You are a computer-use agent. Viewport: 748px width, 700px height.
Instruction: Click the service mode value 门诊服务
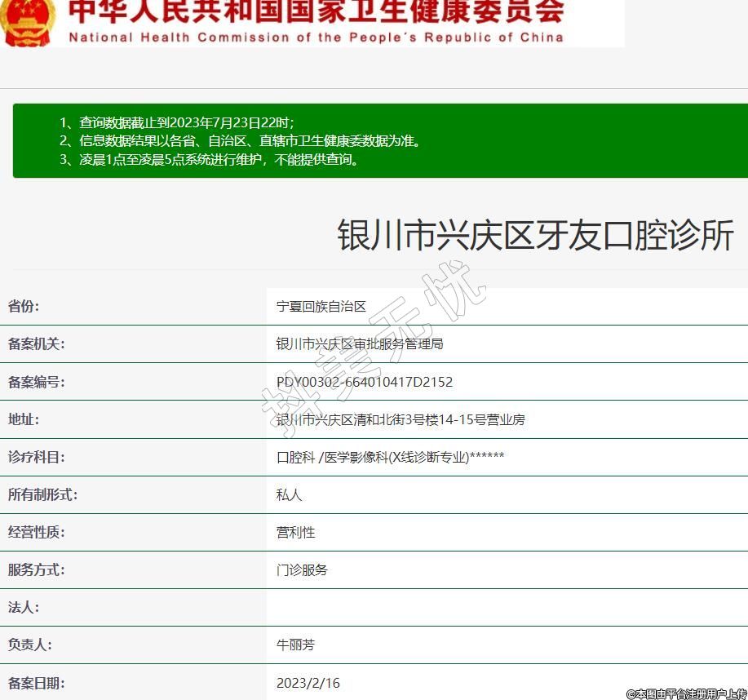303,569
